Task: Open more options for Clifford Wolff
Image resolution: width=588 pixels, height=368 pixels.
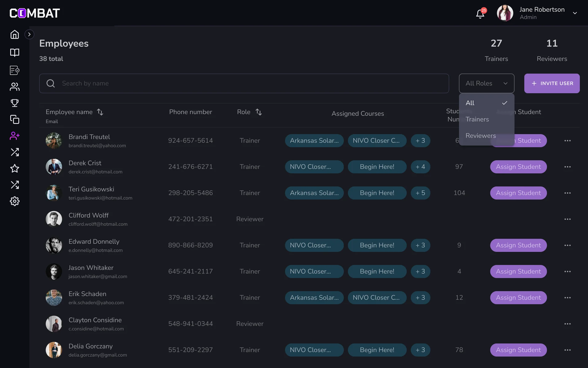Action: pos(567,219)
